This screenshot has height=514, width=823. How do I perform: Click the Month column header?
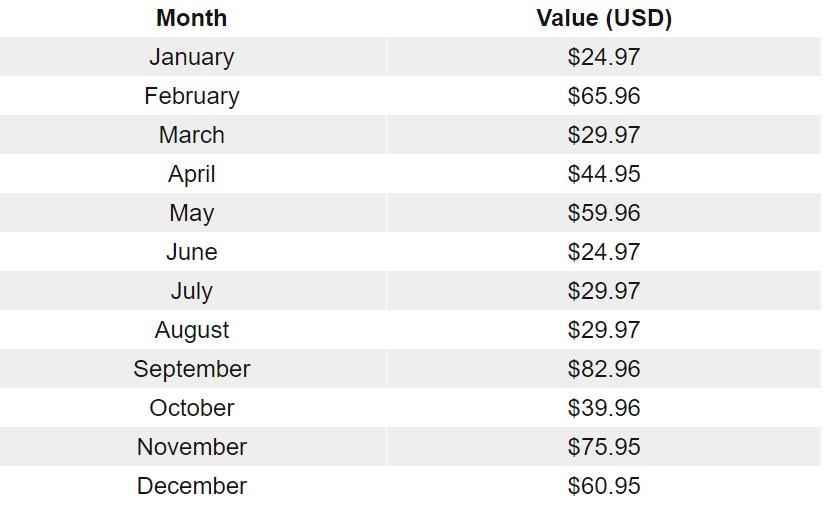pyautogui.click(x=192, y=18)
